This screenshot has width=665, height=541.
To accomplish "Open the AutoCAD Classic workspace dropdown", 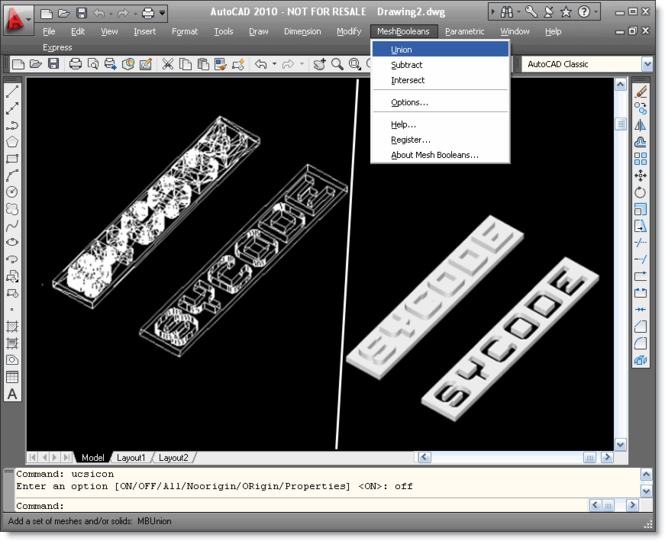I will (x=647, y=64).
